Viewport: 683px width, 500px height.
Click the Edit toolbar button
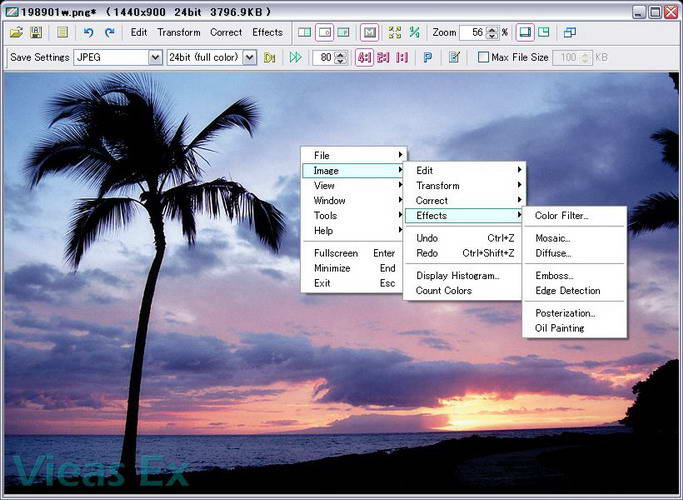[138, 33]
